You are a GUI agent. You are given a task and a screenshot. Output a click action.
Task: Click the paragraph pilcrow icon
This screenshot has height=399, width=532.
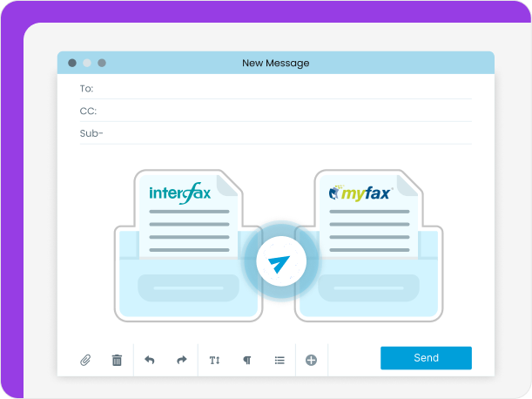pos(247,360)
